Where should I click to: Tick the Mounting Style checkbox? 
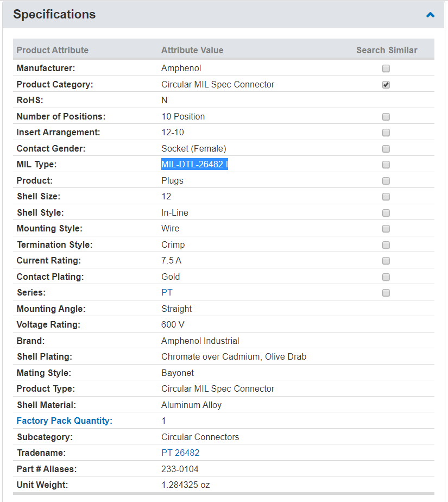click(386, 229)
